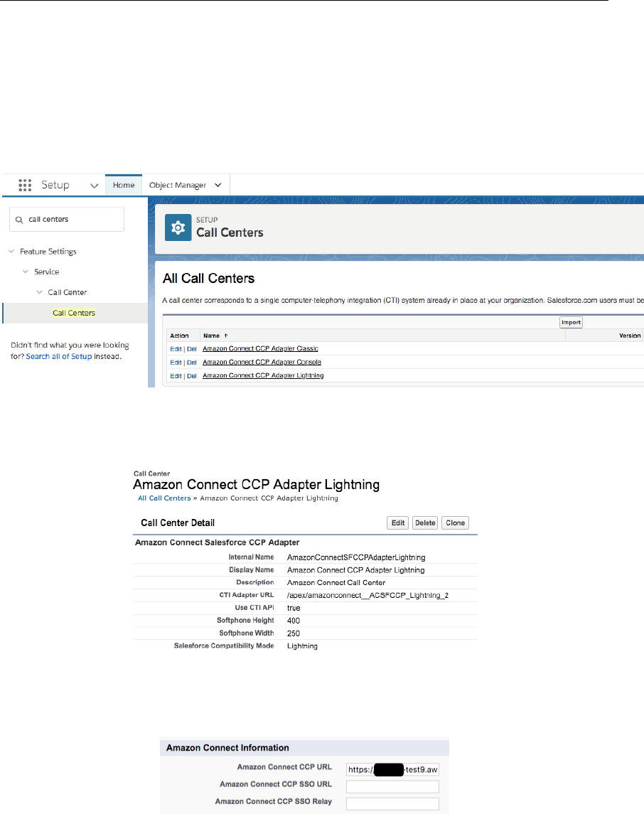644x814 pixels.
Task: Click the All Call Centers heading
Action: 208,278
